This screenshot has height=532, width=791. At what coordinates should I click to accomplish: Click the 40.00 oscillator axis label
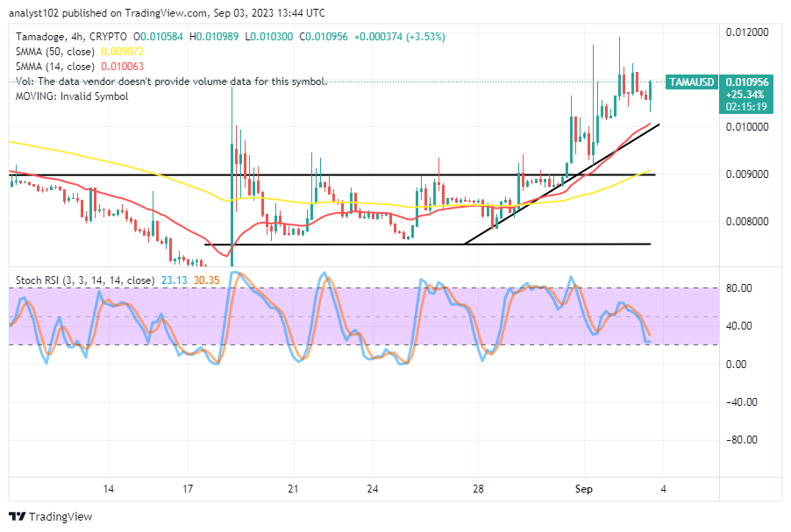(x=738, y=326)
